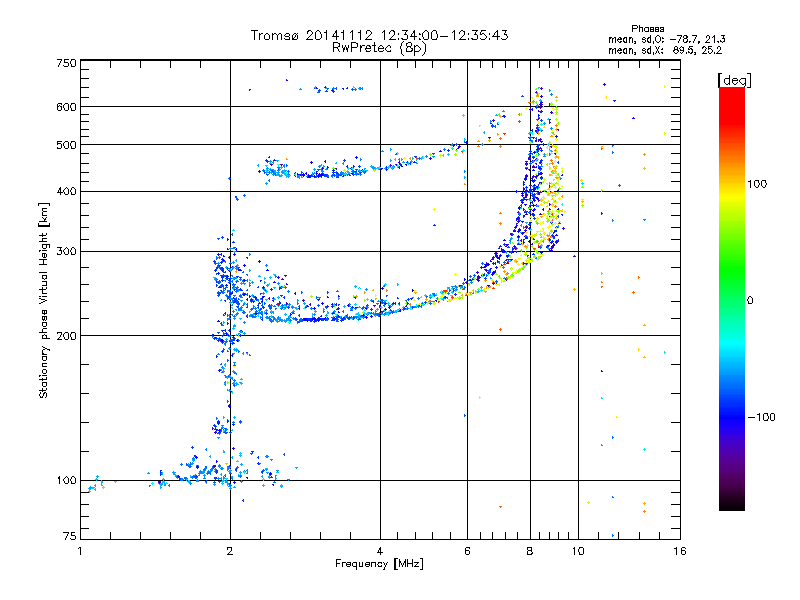
Task: Click the x-axis tick label '1' MHz
Action: 80,551
